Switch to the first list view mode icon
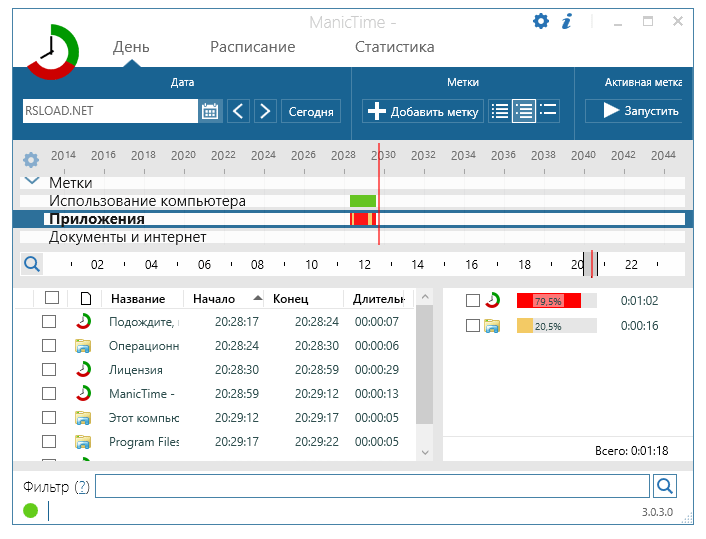Image resolution: width=706 pixels, height=539 pixels. (500, 111)
